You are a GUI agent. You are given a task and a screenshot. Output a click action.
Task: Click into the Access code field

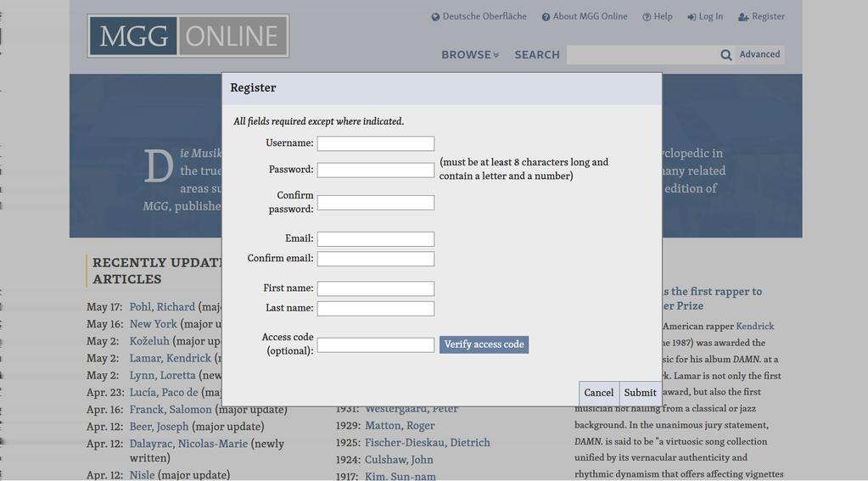[x=375, y=344]
